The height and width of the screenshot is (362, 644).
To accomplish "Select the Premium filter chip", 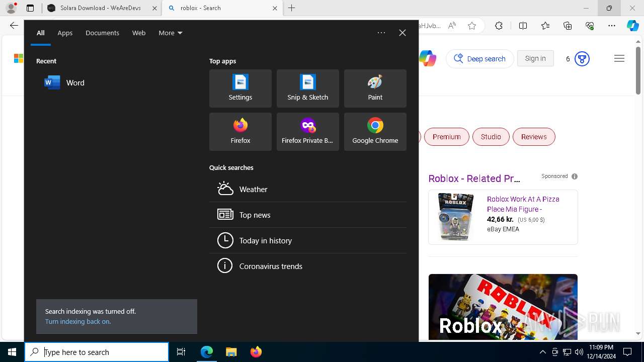I will click(447, 137).
